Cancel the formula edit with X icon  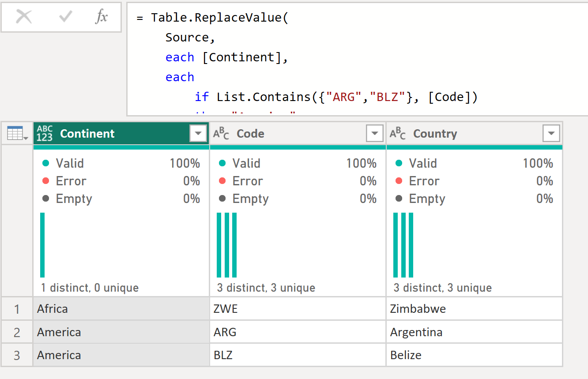[24, 17]
